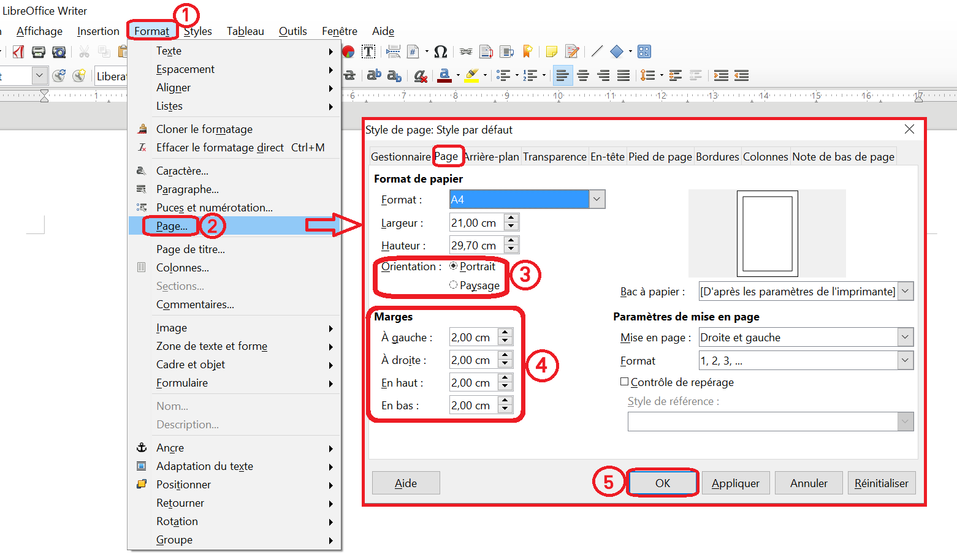Image resolution: width=957 pixels, height=560 pixels.
Task: Show draw functions icon
Action: [x=644, y=51]
